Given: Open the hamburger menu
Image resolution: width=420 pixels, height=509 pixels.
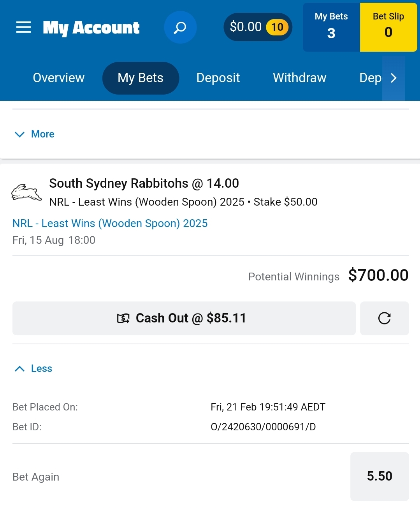Looking at the screenshot, I should tap(23, 27).
